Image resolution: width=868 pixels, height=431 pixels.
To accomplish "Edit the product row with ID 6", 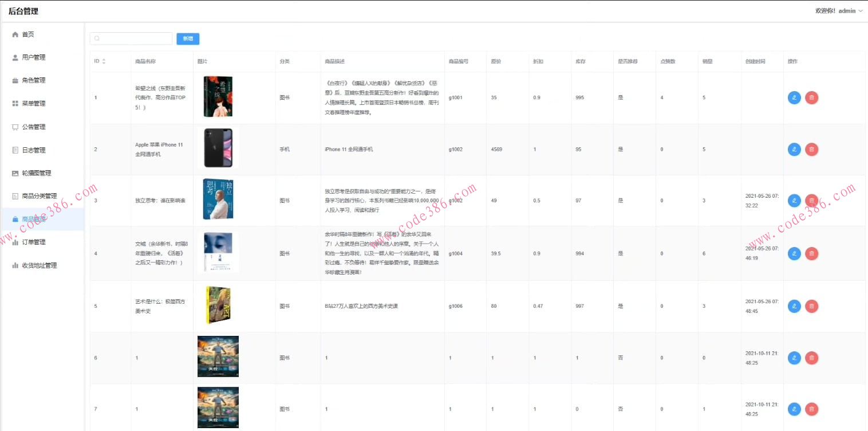I will tap(794, 358).
